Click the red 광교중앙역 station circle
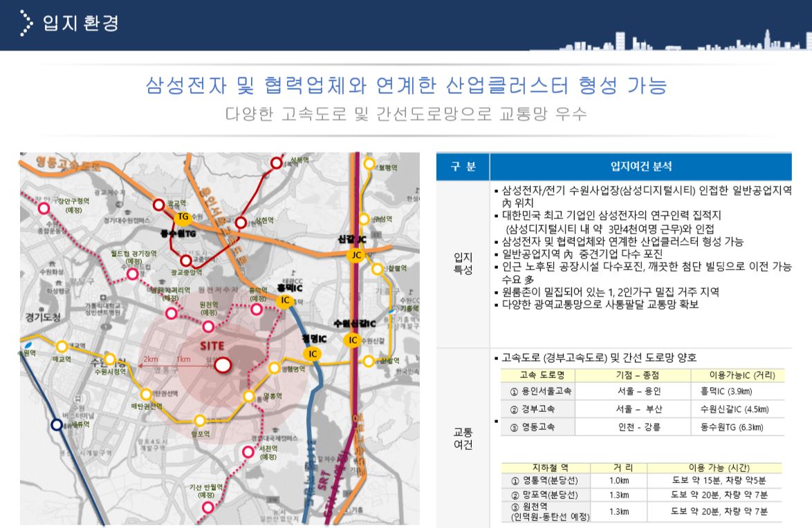Screen dimensions: 812x528 pos(186,261)
